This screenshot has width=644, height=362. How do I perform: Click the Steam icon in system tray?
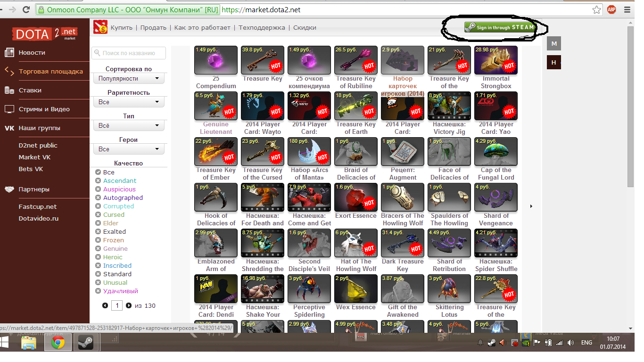click(492, 343)
